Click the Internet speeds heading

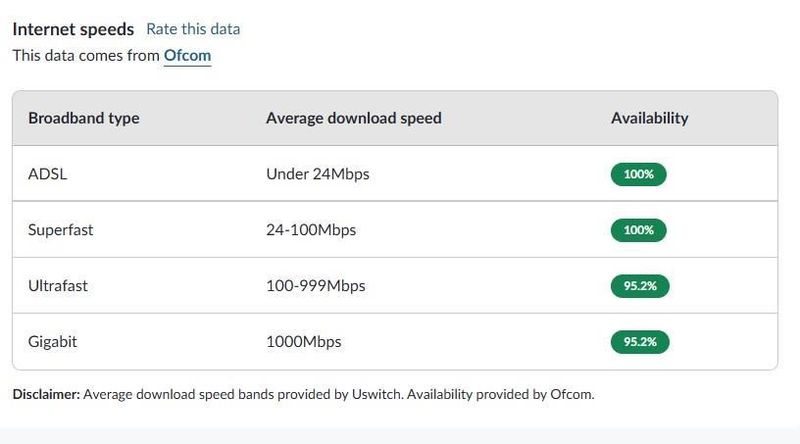tap(73, 29)
